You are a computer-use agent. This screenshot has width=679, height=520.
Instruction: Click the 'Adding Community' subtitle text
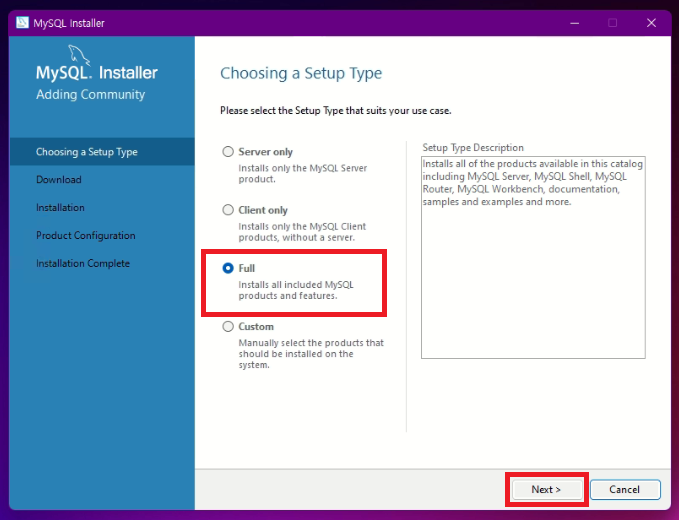pyautogui.click(x=91, y=94)
